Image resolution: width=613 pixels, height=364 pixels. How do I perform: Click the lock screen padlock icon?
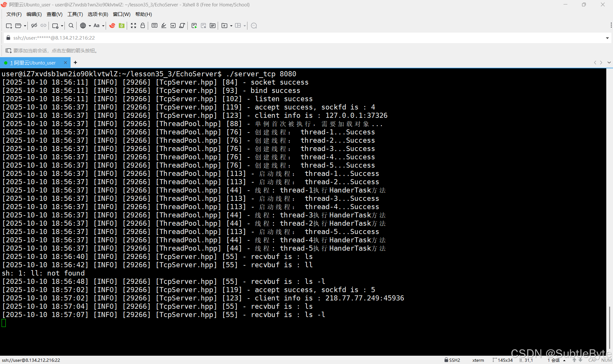143,26
